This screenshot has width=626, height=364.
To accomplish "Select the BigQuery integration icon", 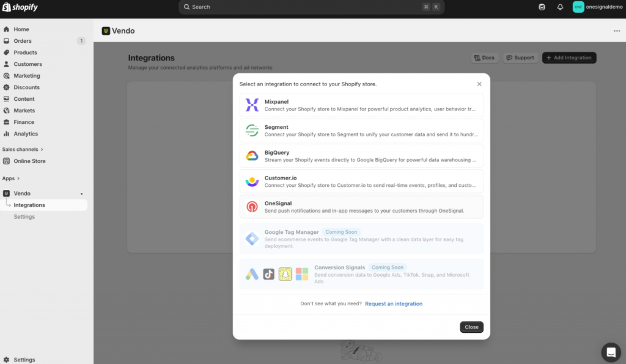I will coord(252,156).
